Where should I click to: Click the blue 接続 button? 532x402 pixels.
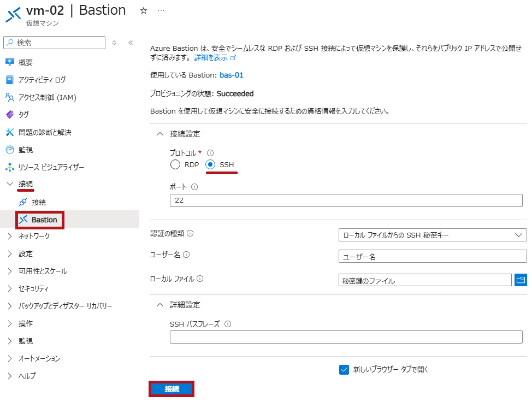(172, 389)
